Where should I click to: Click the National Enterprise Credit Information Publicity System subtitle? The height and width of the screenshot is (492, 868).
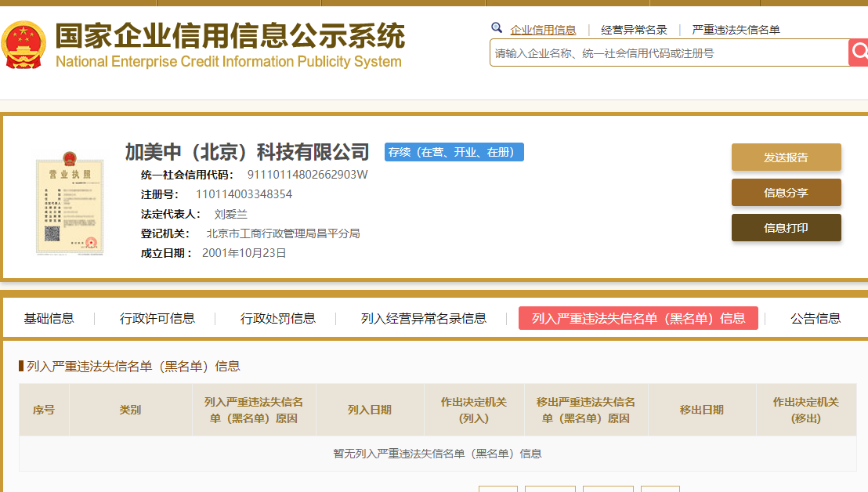pyautogui.click(x=229, y=61)
